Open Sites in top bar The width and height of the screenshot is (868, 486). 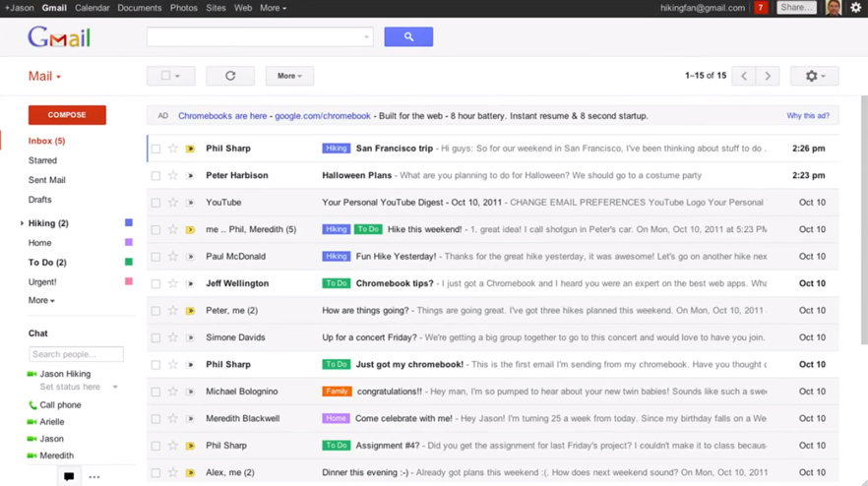tap(216, 8)
